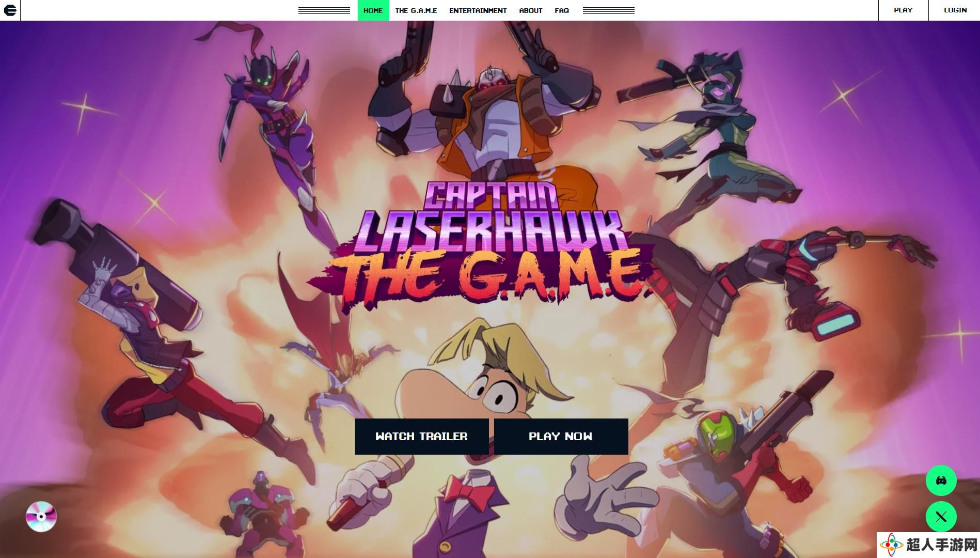
Task: Open THE G.A.M.E menu item
Action: [x=416, y=10]
